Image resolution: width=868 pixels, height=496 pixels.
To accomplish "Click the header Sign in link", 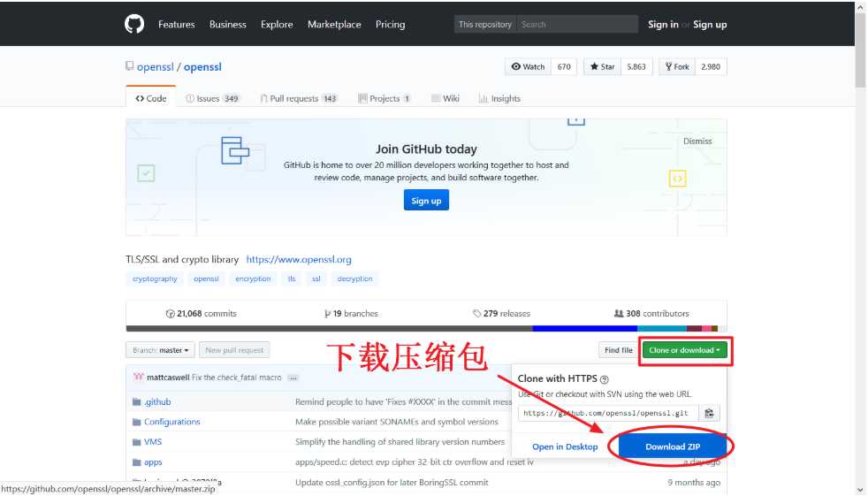I will click(663, 25).
